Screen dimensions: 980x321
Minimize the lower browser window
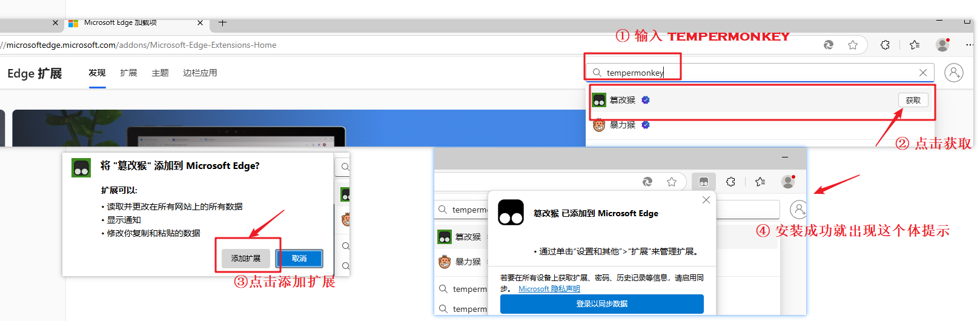click(x=785, y=157)
